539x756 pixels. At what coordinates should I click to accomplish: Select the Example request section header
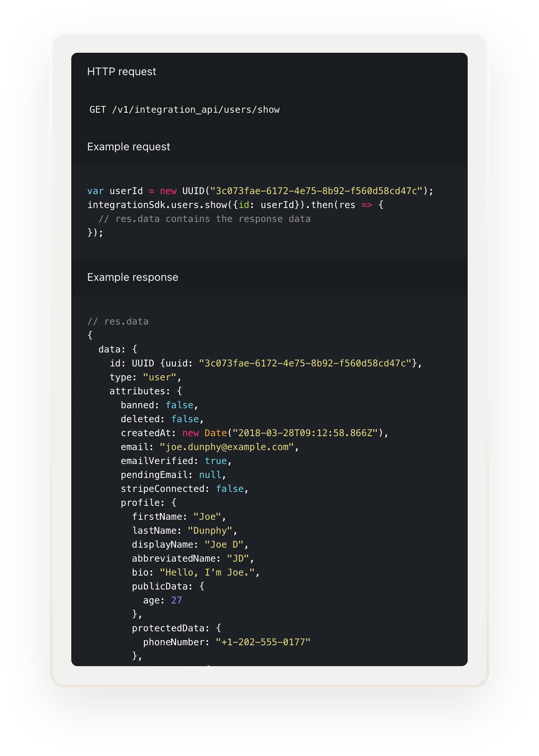point(129,146)
